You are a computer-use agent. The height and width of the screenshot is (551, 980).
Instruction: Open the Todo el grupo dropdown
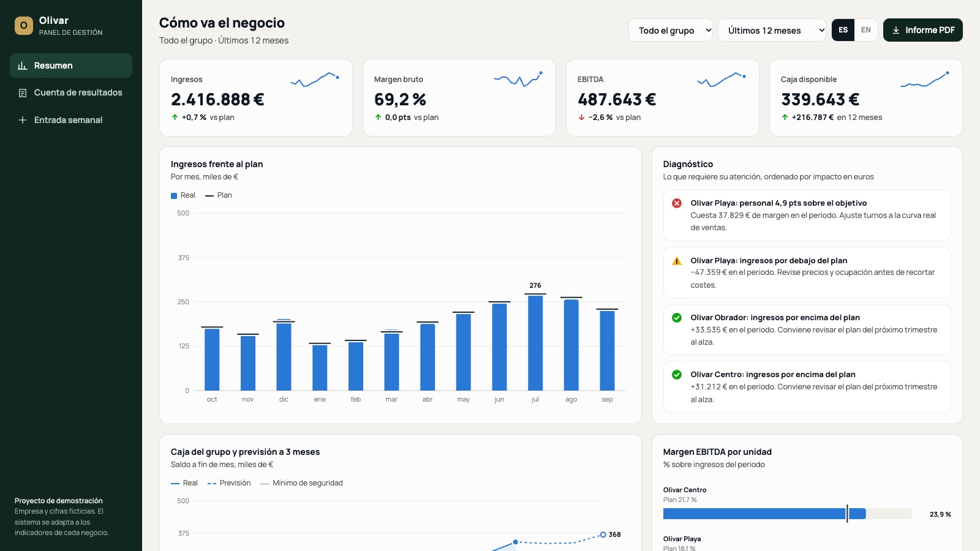(671, 30)
